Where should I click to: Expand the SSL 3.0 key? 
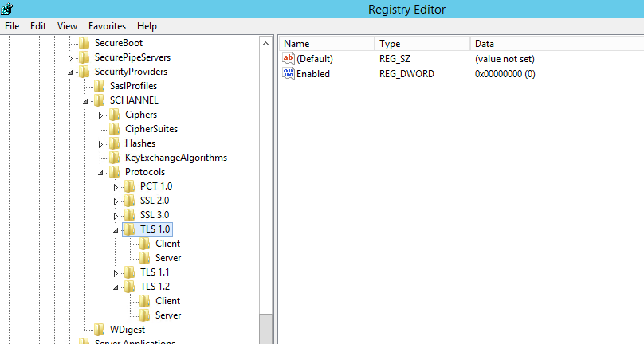point(116,217)
